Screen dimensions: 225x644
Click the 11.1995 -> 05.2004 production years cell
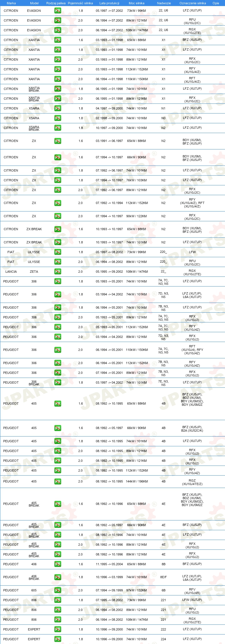click(109, 564)
